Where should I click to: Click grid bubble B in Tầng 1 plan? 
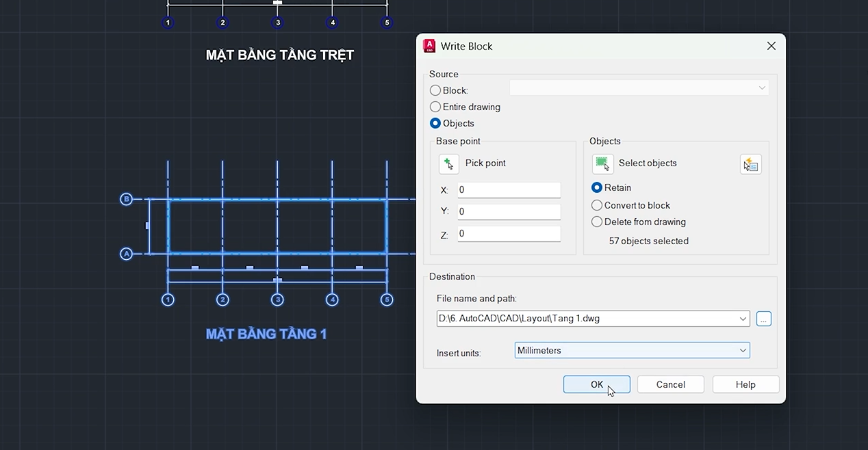click(126, 199)
